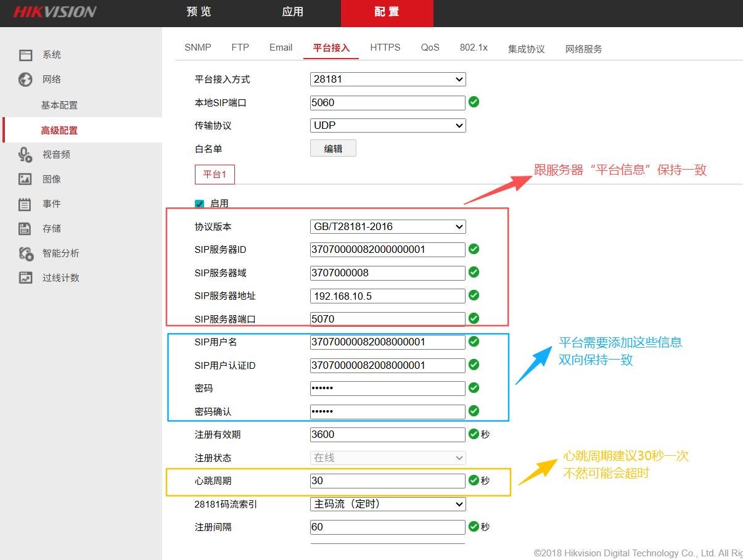The height and width of the screenshot is (560, 743).
Task: Click the SIP服务器地址 input field
Action: coord(388,296)
